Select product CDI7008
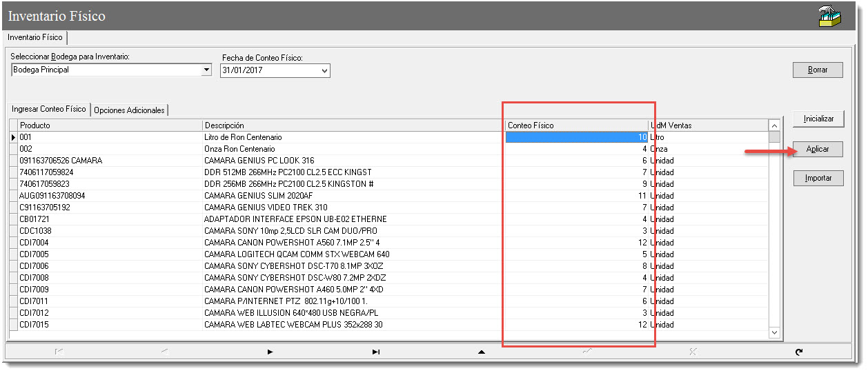This screenshot has width=868, height=373. click(34, 278)
